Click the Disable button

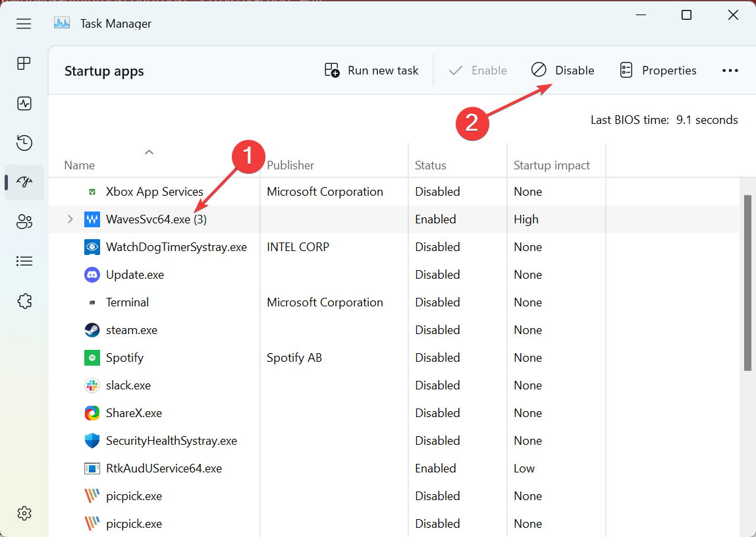pyautogui.click(x=562, y=71)
